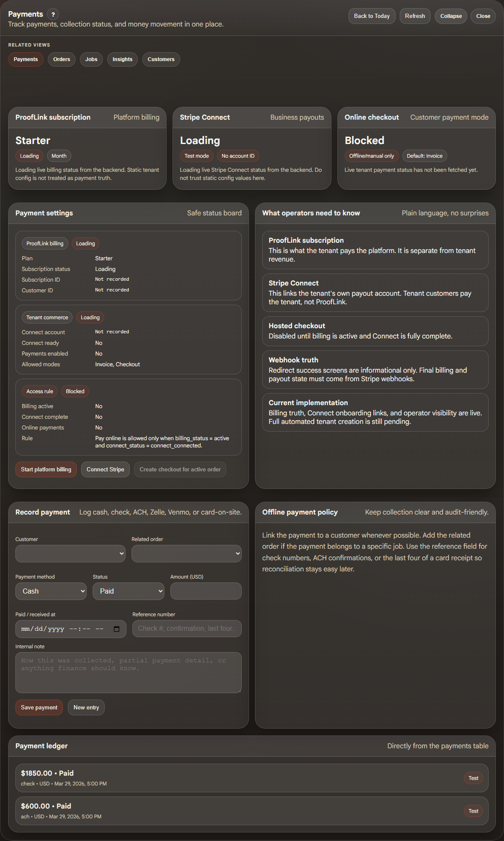Focus the Amount (USD) field

coord(206,591)
